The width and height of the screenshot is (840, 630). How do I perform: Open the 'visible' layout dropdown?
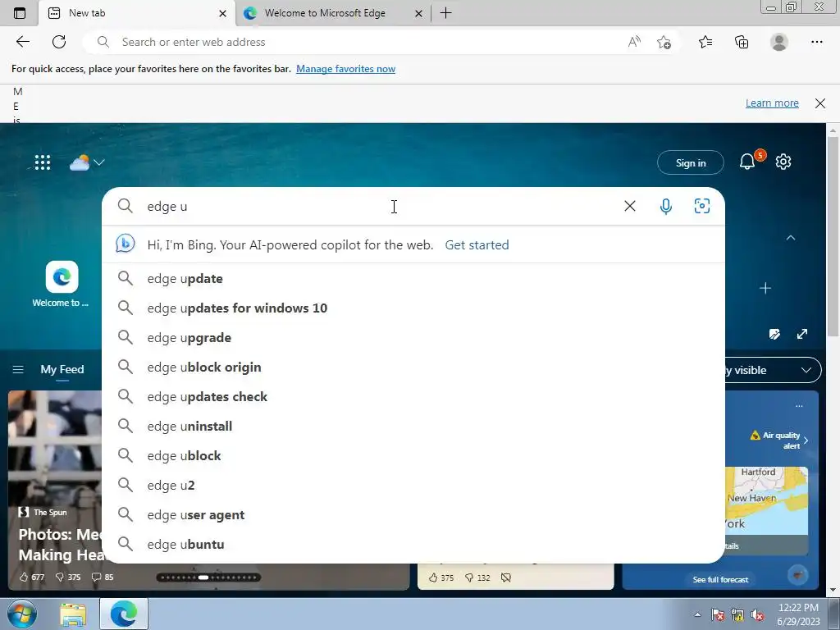click(x=772, y=370)
